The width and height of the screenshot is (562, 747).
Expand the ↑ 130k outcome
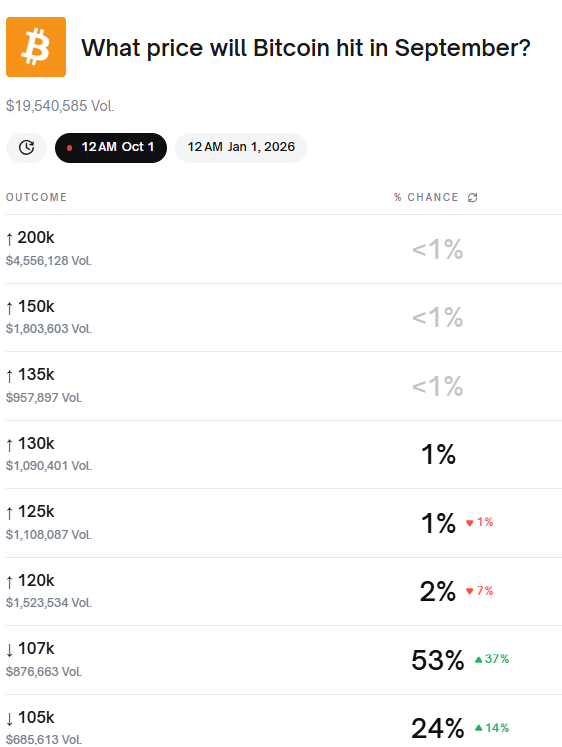(284, 454)
